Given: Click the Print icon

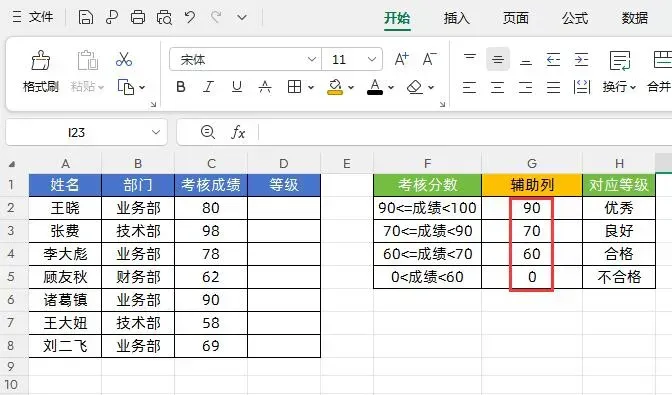Looking at the screenshot, I should (x=138, y=18).
